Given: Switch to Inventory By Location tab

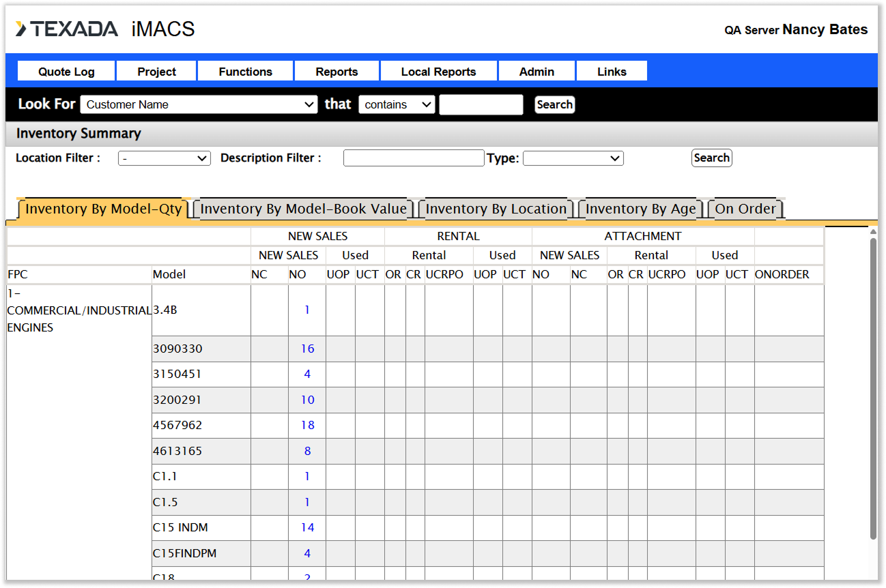Looking at the screenshot, I should (x=496, y=209).
